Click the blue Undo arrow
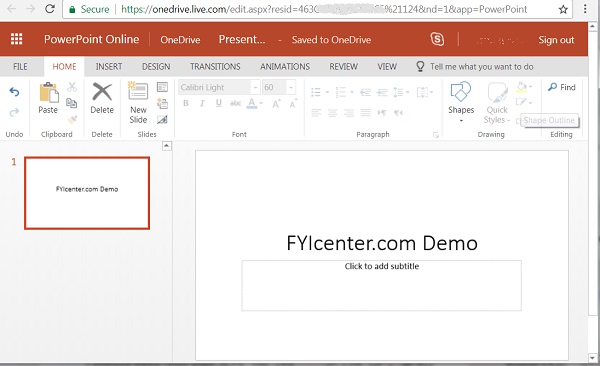This screenshot has height=366, width=600. (14, 92)
